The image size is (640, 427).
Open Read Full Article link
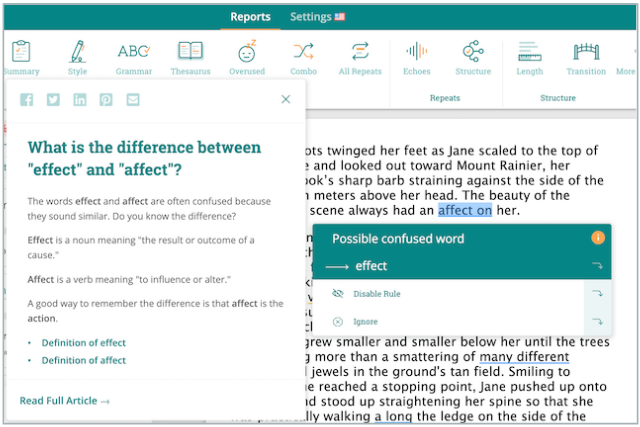click(64, 401)
